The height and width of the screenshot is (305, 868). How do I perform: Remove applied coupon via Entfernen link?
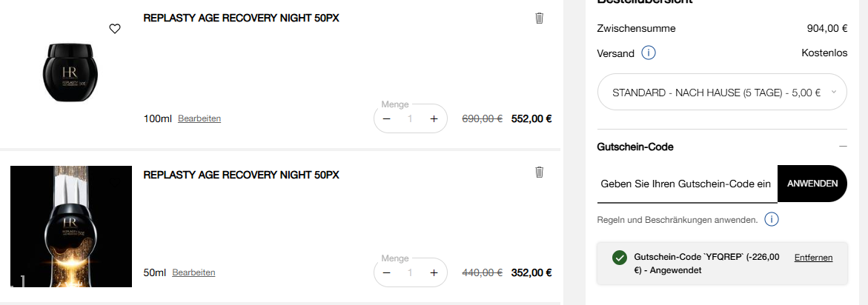point(813,258)
